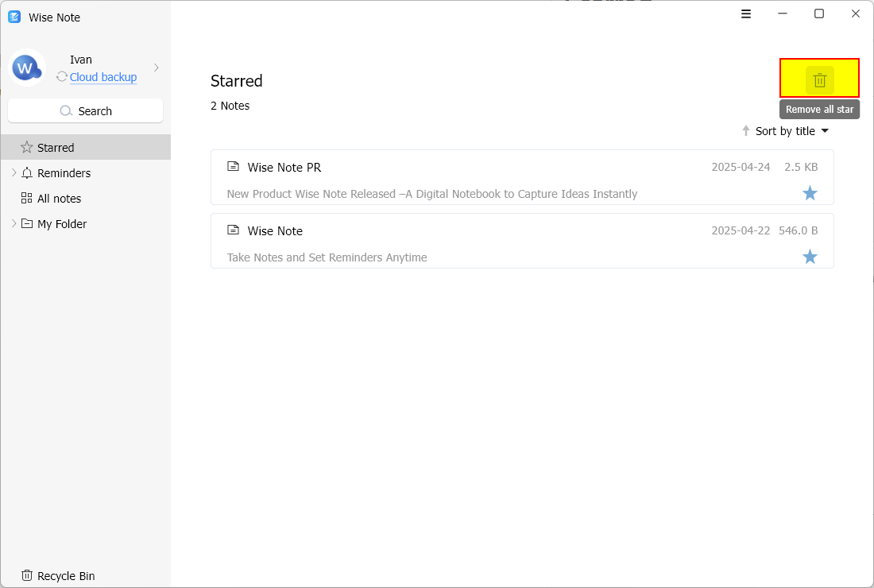The height and width of the screenshot is (588, 874).
Task: Open the Recycle Bin
Action: [x=58, y=576]
